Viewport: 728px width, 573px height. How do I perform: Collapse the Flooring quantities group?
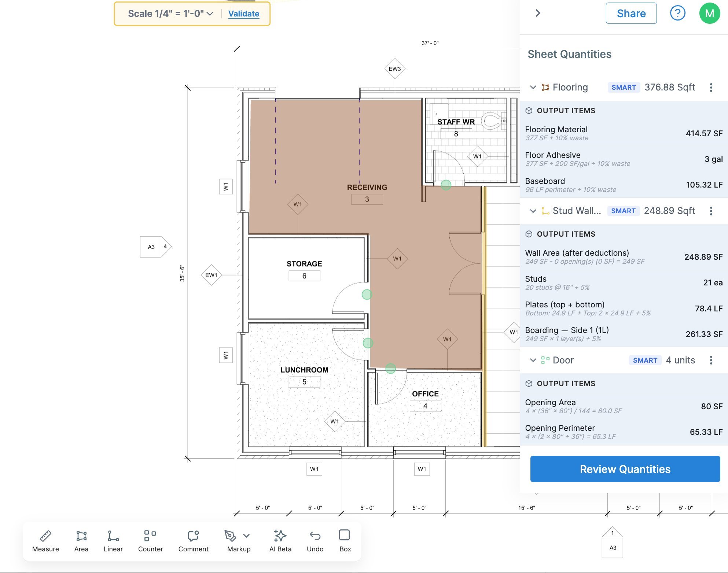pyautogui.click(x=533, y=88)
